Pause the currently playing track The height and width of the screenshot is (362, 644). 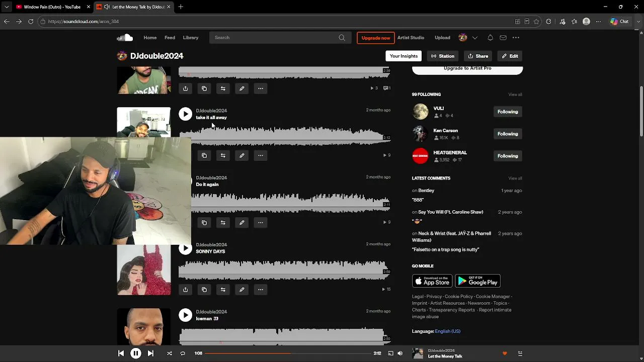coord(136,353)
